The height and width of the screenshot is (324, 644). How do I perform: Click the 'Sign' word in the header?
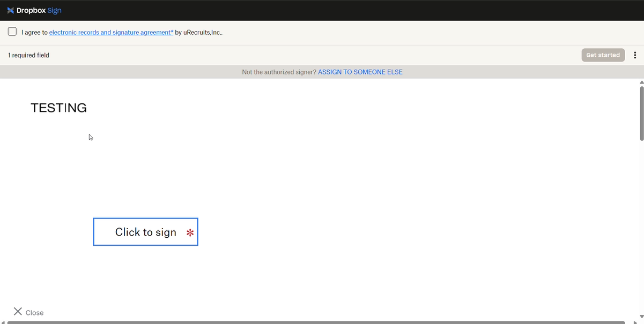click(54, 10)
